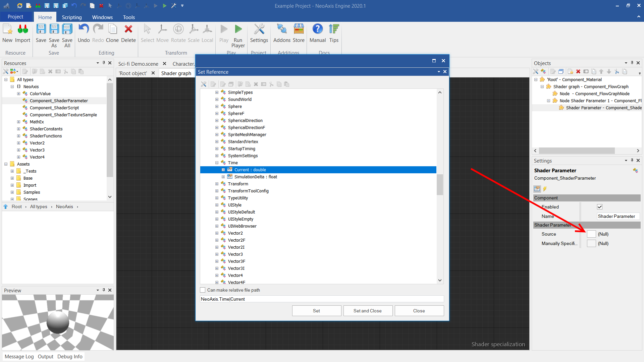644x362 pixels.
Task: Click the Run Player icon
Action: click(x=238, y=30)
